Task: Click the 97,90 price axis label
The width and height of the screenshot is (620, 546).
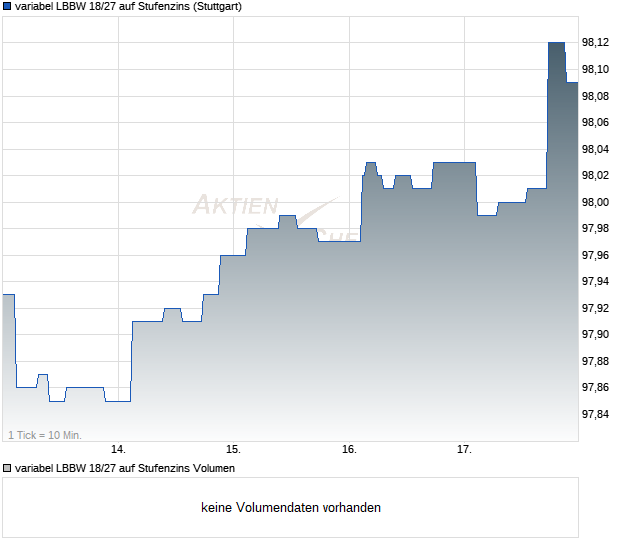Action: coord(595,334)
